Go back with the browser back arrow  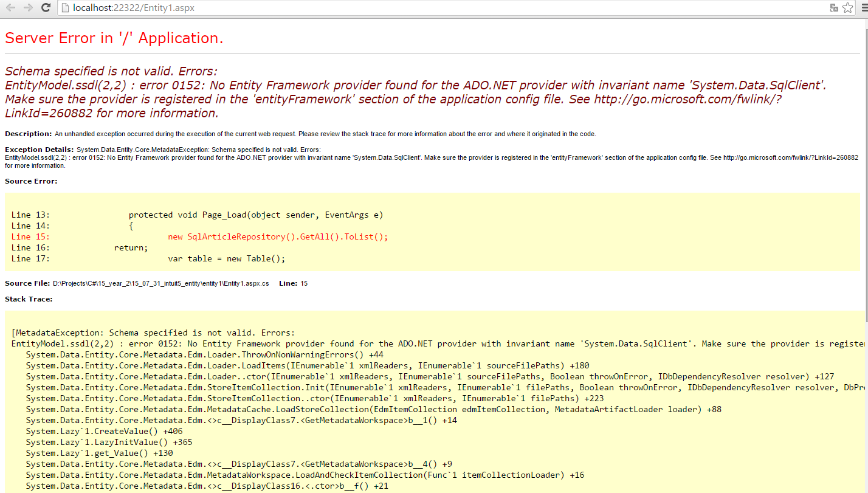pos(10,8)
